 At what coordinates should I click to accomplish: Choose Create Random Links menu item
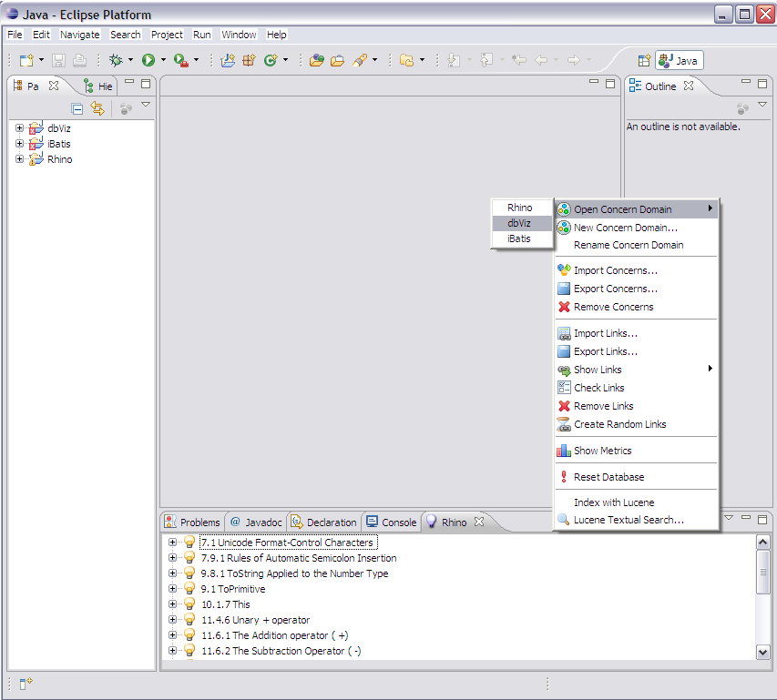point(637,424)
